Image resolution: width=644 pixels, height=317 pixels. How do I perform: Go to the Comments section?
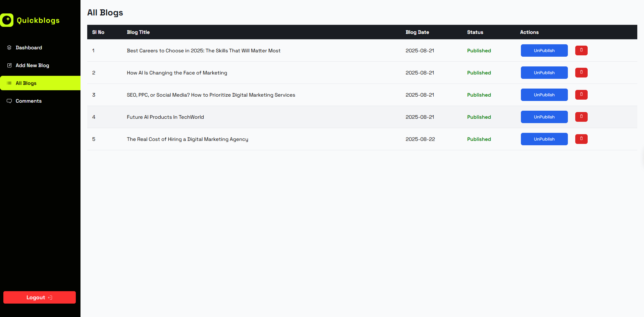click(x=29, y=101)
